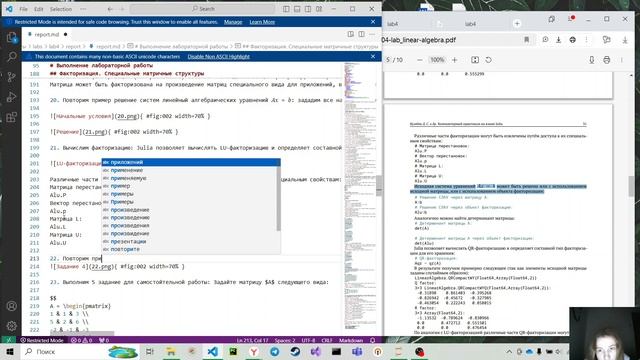Click Disable Non ASCII Highlight link
This screenshot has width=640, height=360.
[219, 57]
